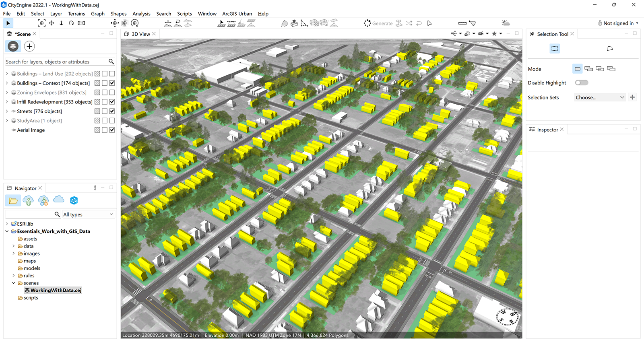
Task: Uncheck Aerial Image layer visibility
Action: click(x=112, y=130)
